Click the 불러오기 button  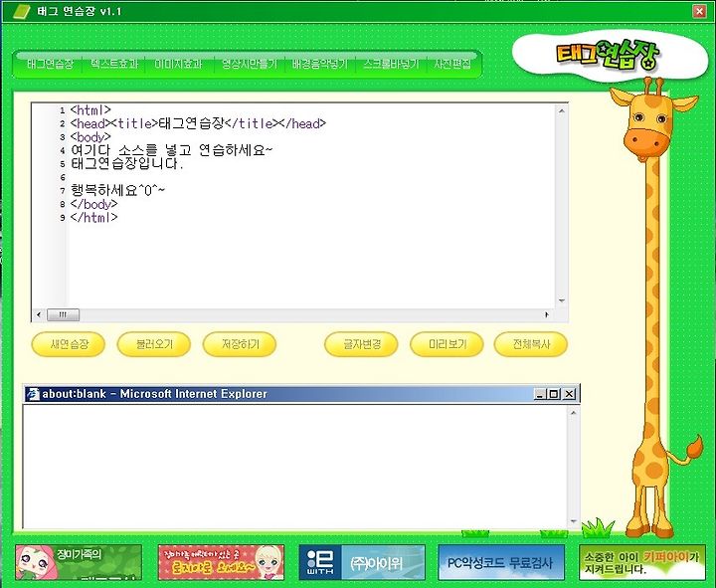click(154, 344)
